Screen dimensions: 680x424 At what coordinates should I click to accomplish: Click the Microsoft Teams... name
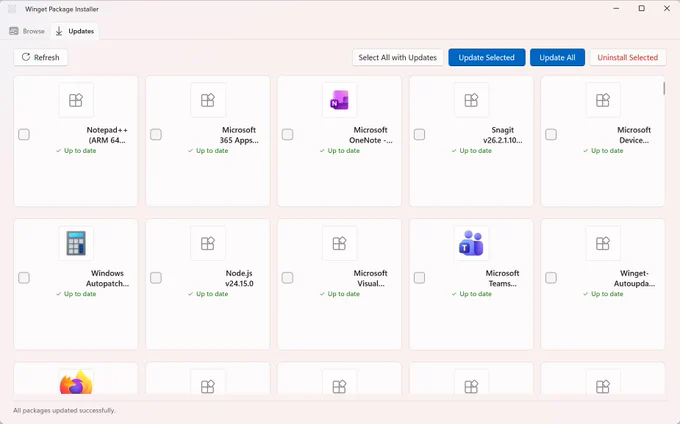(x=502, y=278)
